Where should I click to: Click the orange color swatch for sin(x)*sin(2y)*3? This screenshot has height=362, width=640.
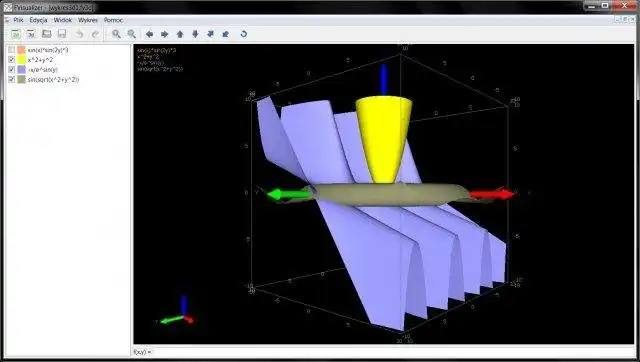(21, 50)
